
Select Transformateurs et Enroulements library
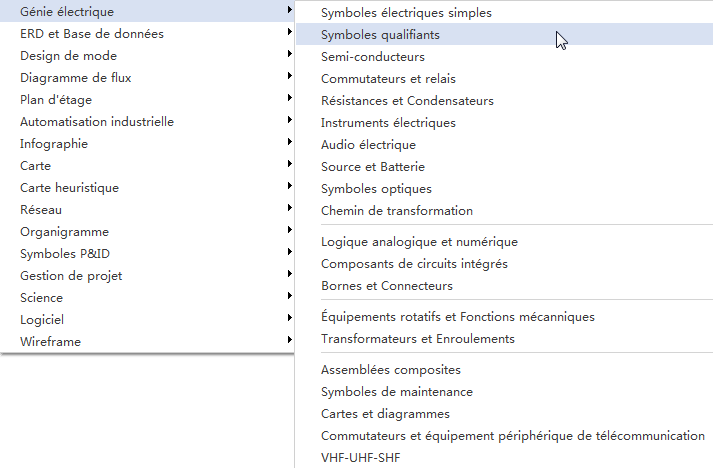point(418,339)
